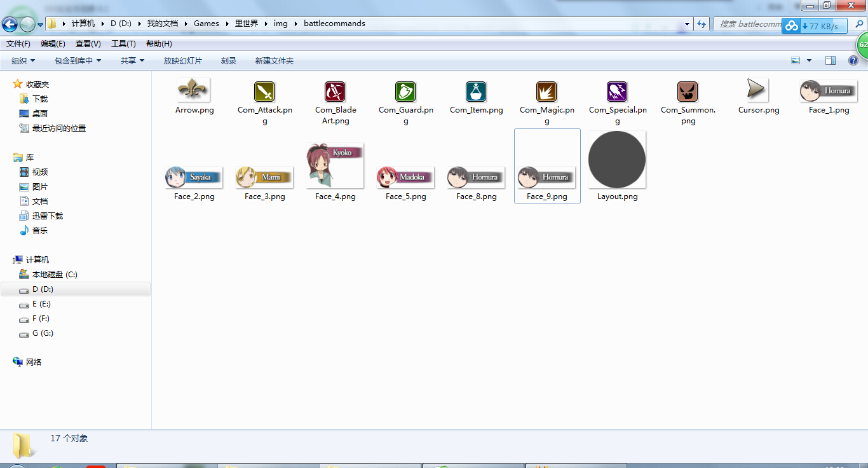Select the Arrow.png file icon
This screenshot has height=468, width=868.
(194, 90)
